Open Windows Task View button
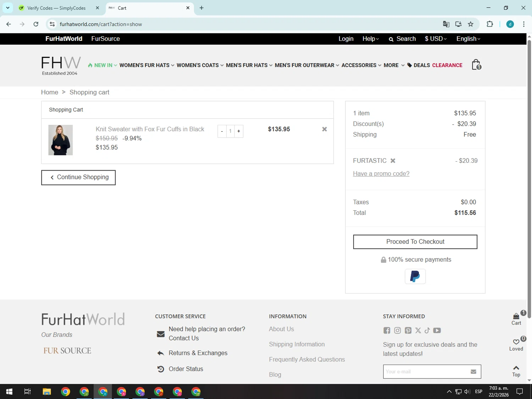Image resolution: width=532 pixels, height=399 pixels. 27,392
